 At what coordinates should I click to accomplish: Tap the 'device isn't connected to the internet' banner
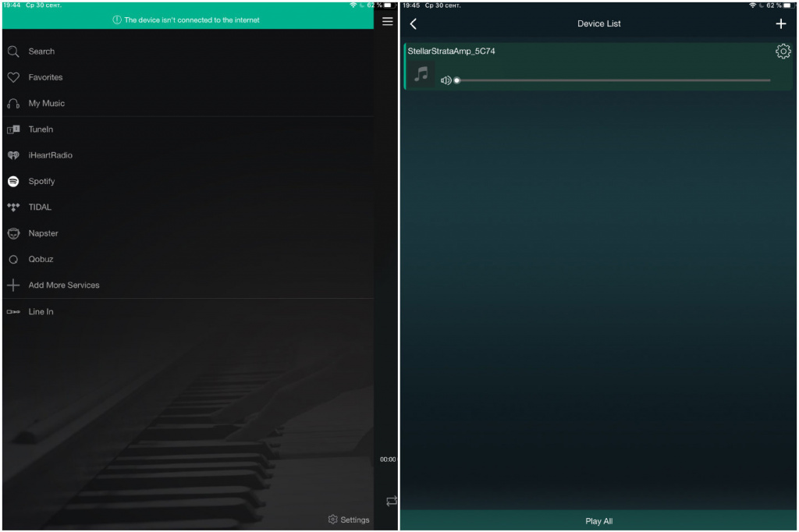point(188,20)
